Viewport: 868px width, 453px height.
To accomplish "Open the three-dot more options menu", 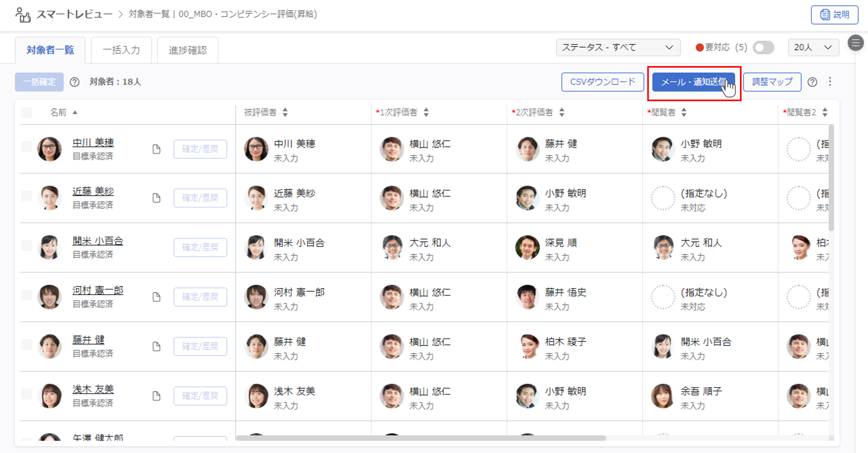I will 830,81.
